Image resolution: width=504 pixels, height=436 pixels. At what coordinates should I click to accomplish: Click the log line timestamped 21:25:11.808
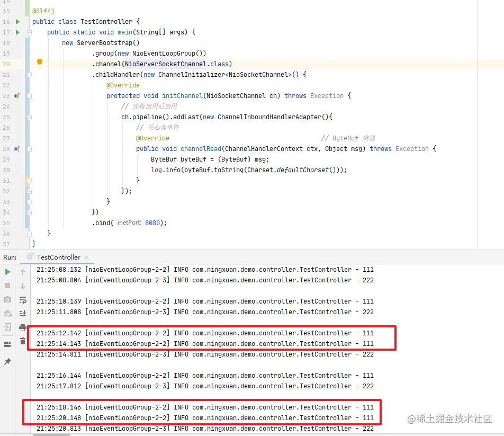[x=205, y=312]
